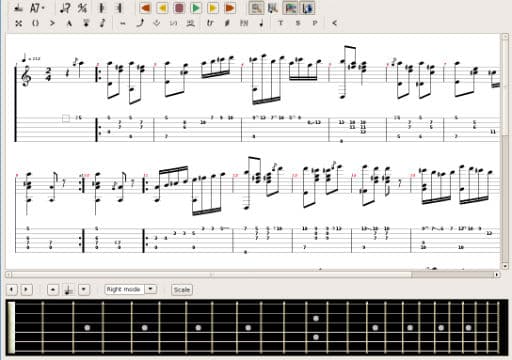Select the popping P effect icon

(x=315, y=23)
